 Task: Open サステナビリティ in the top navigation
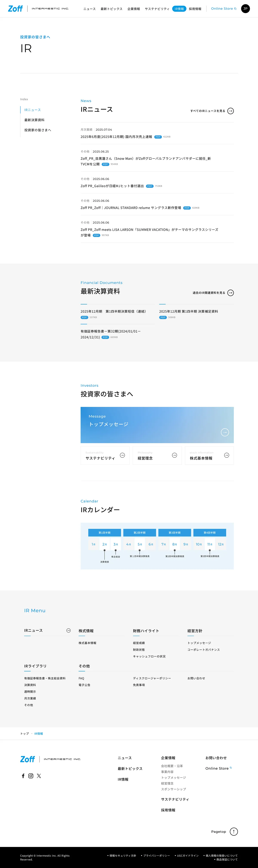coord(157,9)
